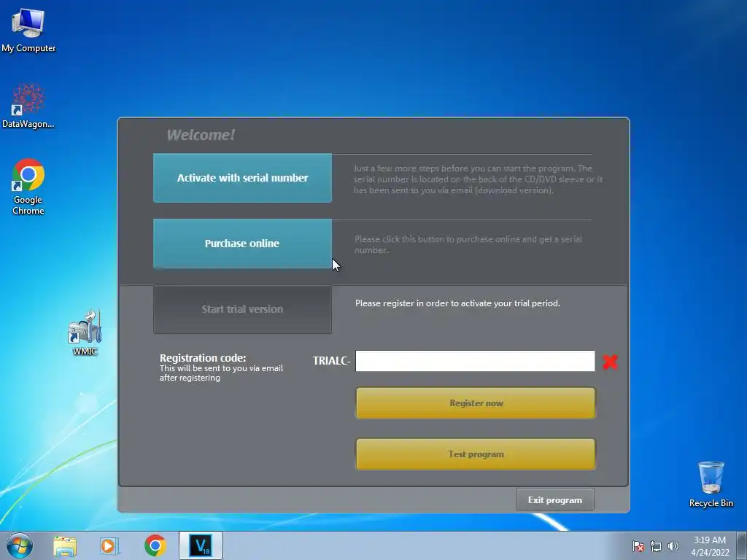Click the 'Welcome!' heading

(201, 135)
